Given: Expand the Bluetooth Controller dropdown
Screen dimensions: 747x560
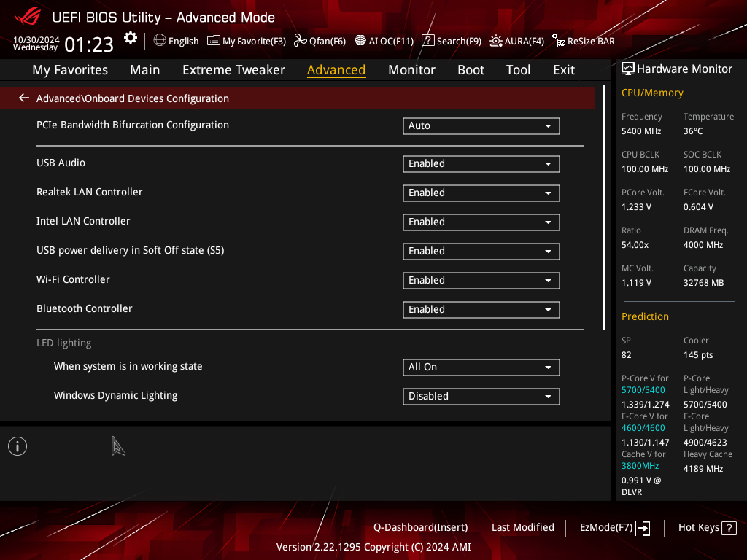Looking at the screenshot, I should tap(481, 309).
